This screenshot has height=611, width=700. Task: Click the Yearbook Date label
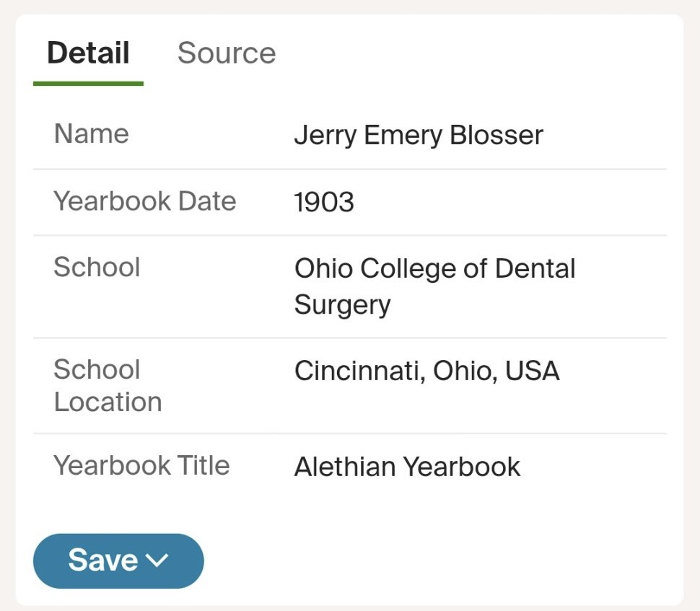[144, 201]
